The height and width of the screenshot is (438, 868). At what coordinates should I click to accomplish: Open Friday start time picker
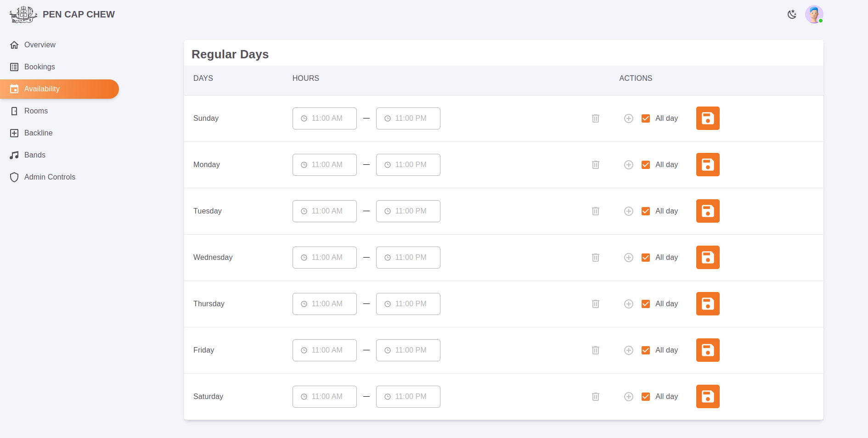325,350
